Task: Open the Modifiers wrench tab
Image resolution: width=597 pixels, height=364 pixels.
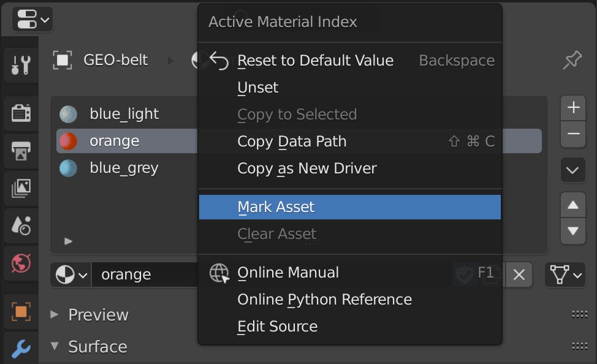Action: [21, 348]
